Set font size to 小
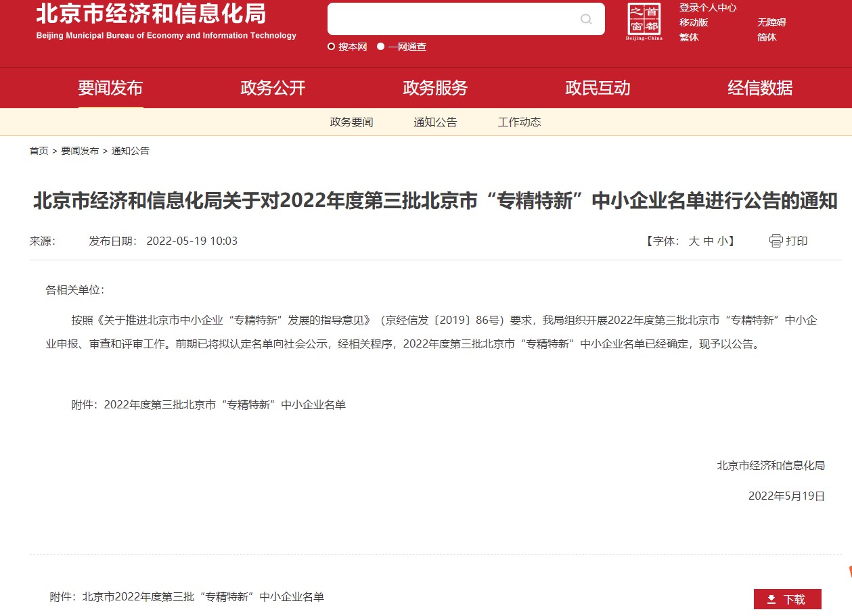Viewport: 852px width, 616px height. pyautogui.click(x=722, y=241)
